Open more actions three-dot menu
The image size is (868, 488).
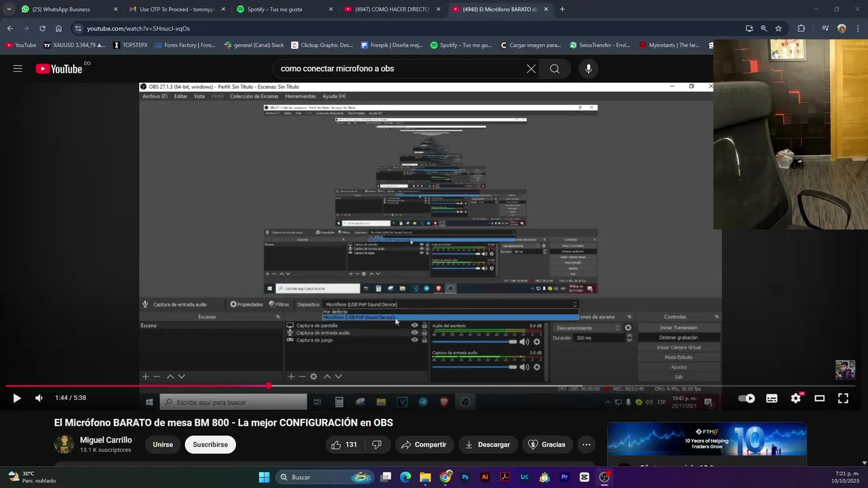coord(587,445)
